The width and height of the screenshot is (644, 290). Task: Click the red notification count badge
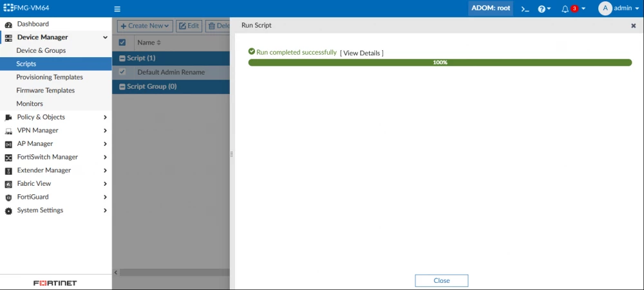(x=574, y=8)
